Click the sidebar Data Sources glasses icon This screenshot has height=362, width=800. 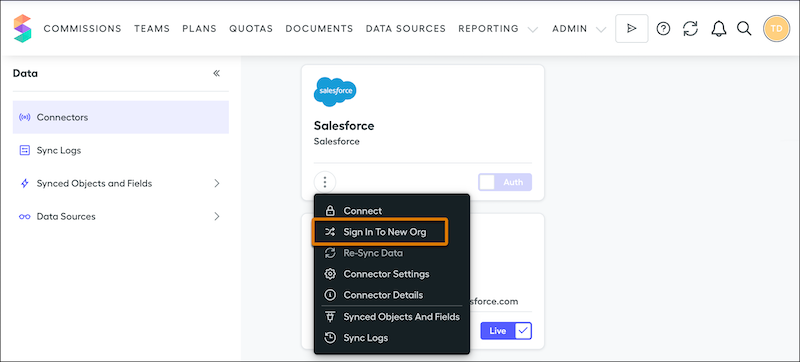24,217
